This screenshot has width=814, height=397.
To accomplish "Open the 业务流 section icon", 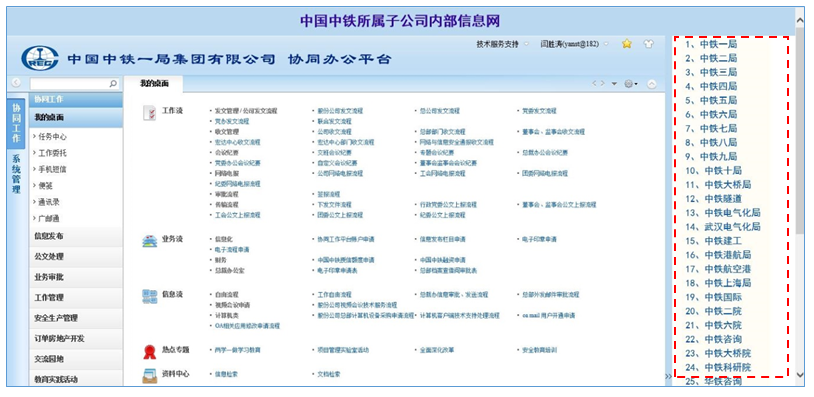I will tap(149, 241).
